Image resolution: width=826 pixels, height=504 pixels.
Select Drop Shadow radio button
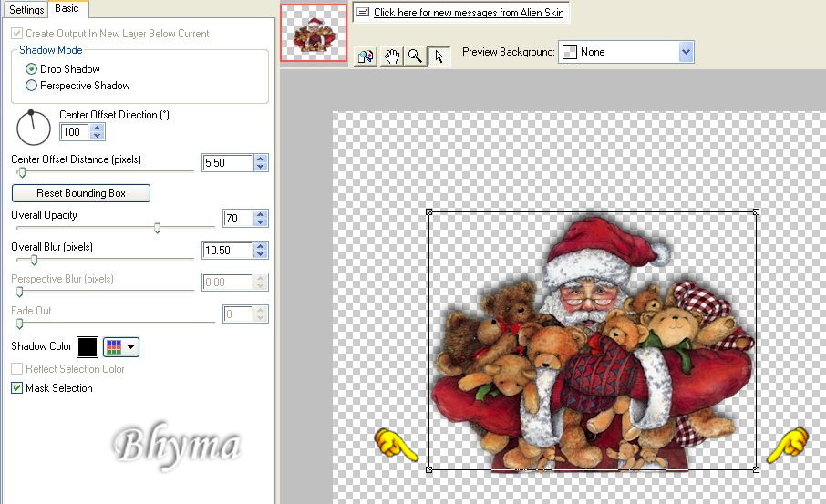pos(32,69)
